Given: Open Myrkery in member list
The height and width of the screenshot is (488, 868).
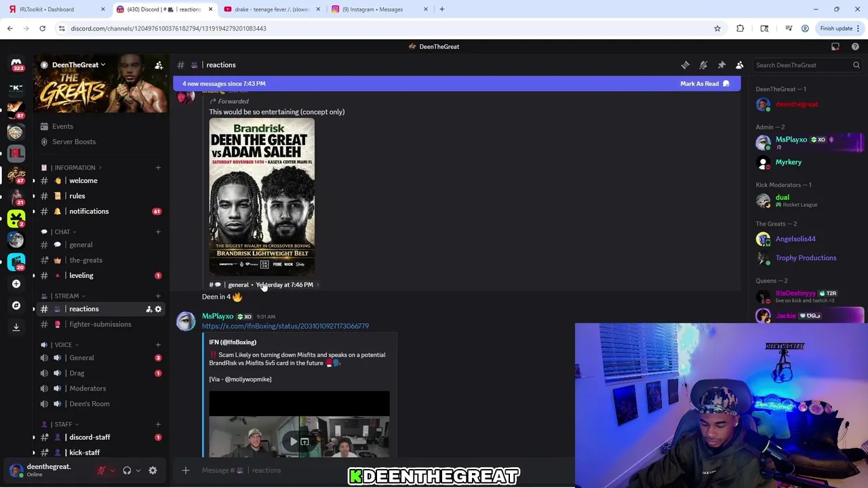Looking at the screenshot, I should click(x=808, y=163).
